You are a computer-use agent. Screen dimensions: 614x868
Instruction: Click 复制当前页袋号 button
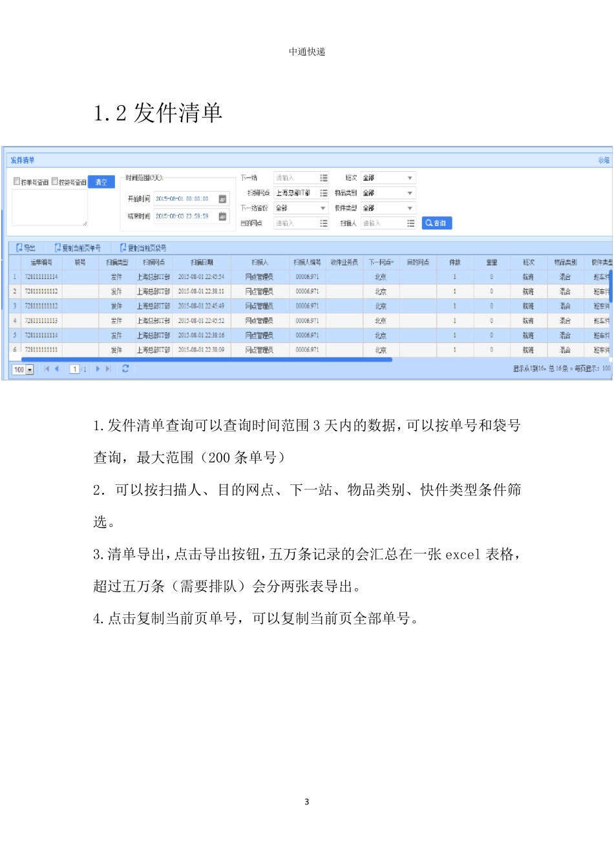point(143,248)
